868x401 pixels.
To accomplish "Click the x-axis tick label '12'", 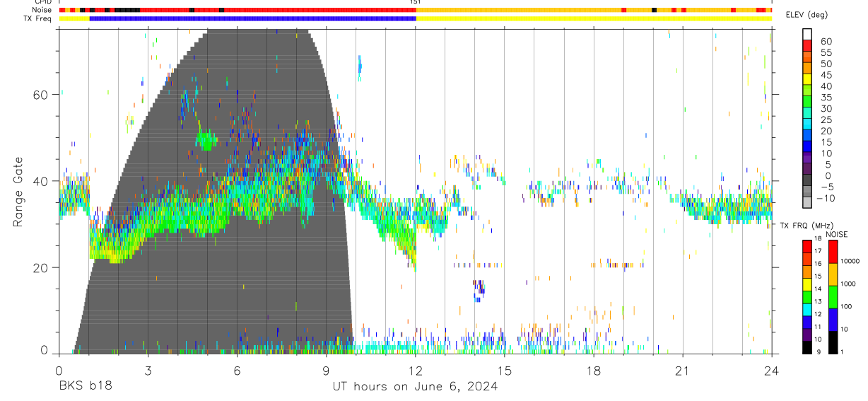I will pyautogui.click(x=415, y=370).
